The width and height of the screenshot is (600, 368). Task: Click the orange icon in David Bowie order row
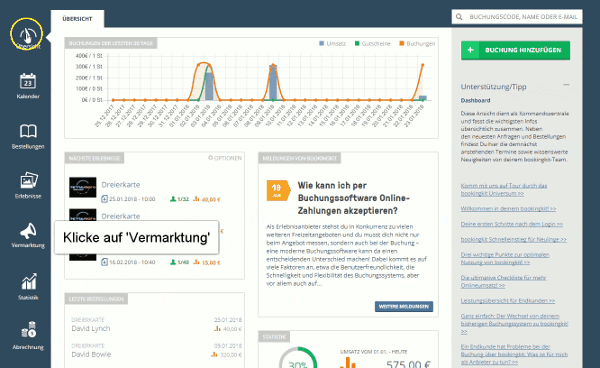(214, 355)
